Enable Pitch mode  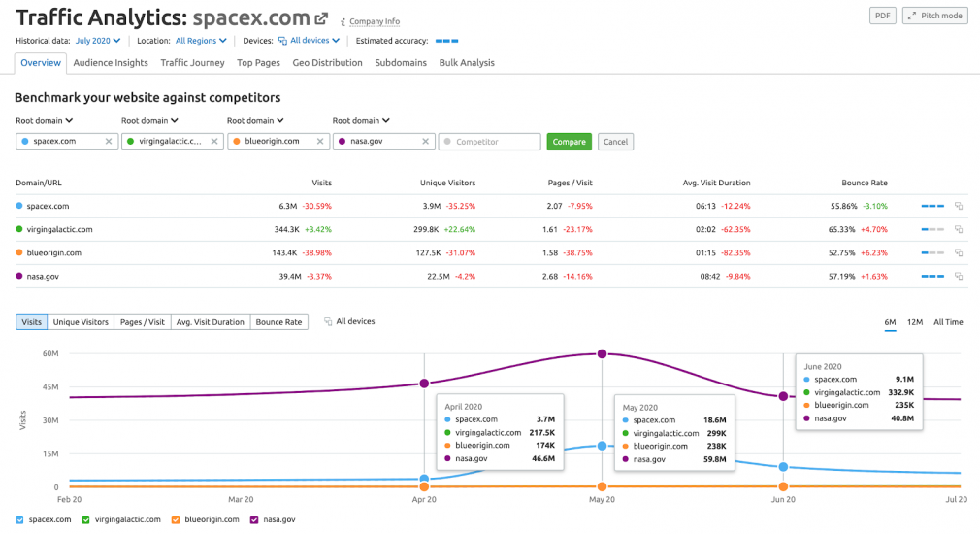pos(935,16)
